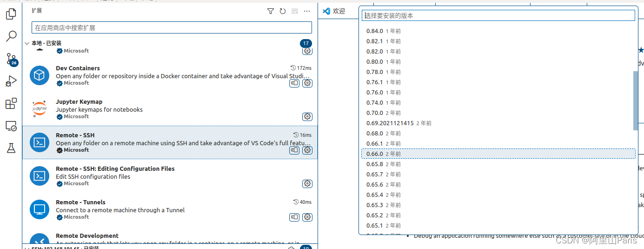Select version 0.78.0
Viewport: 644px width, 249px height.
click(x=498, y=72)
